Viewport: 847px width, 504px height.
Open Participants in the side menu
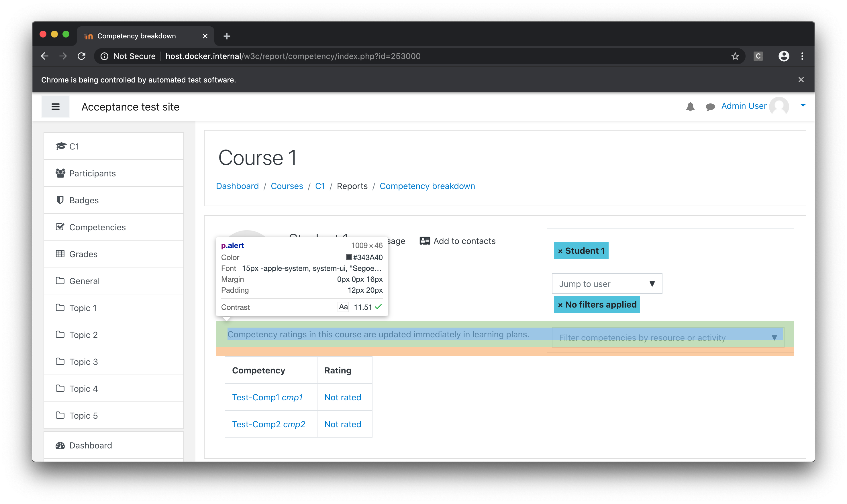click(x=114, y=173)
